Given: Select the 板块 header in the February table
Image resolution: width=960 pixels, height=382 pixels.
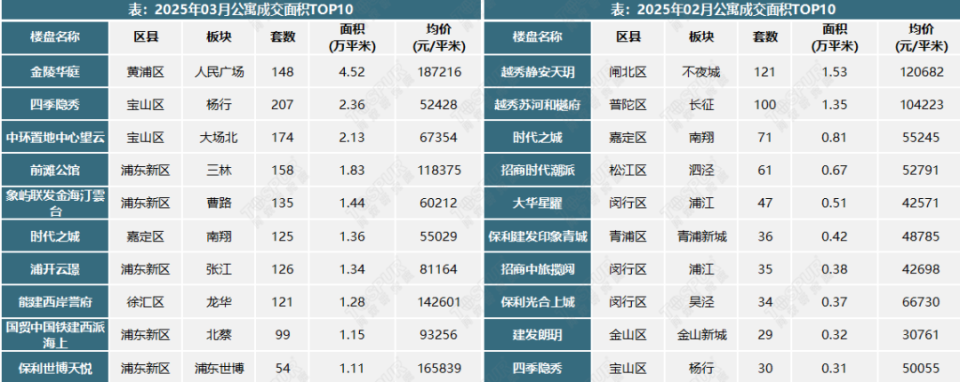Looking at the screenshot, I should point(701,37).
